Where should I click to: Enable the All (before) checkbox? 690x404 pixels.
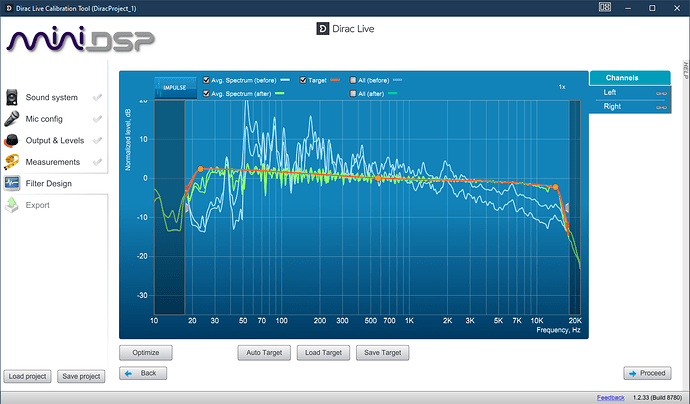point(353,80)
